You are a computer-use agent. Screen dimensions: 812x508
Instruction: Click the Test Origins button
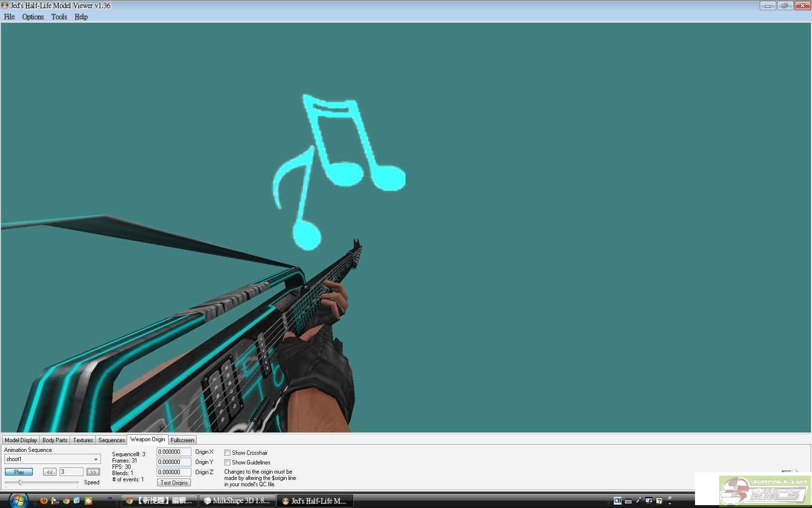(174, 483)
